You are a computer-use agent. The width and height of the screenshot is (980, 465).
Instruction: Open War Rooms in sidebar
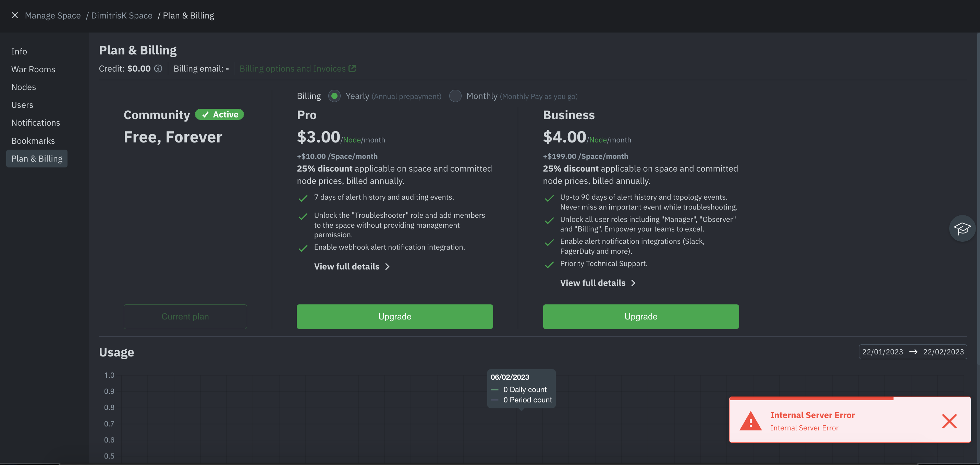click(x=33, y=69)
